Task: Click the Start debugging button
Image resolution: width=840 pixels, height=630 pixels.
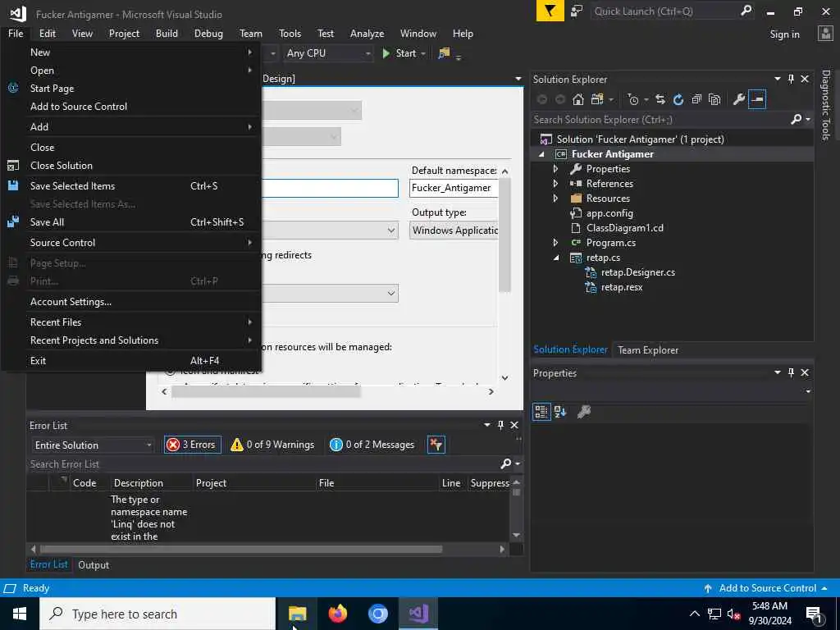Action: point(400,53)
